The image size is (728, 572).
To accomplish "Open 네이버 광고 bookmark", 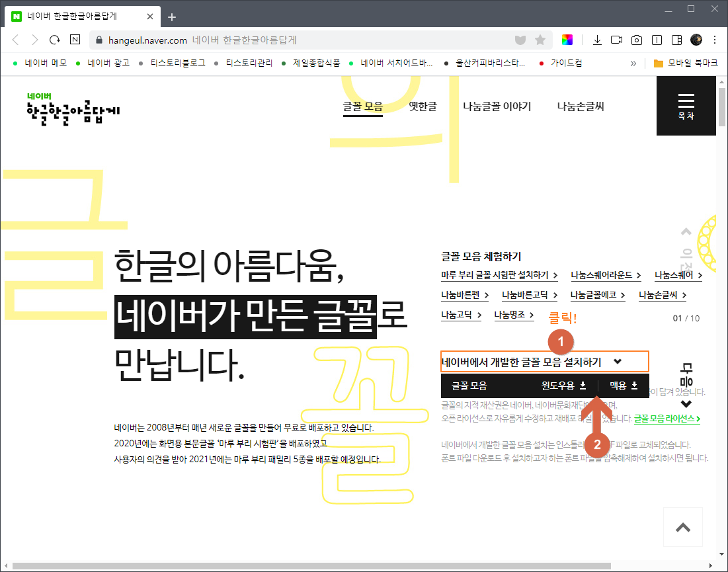I will tap(103, 63).
